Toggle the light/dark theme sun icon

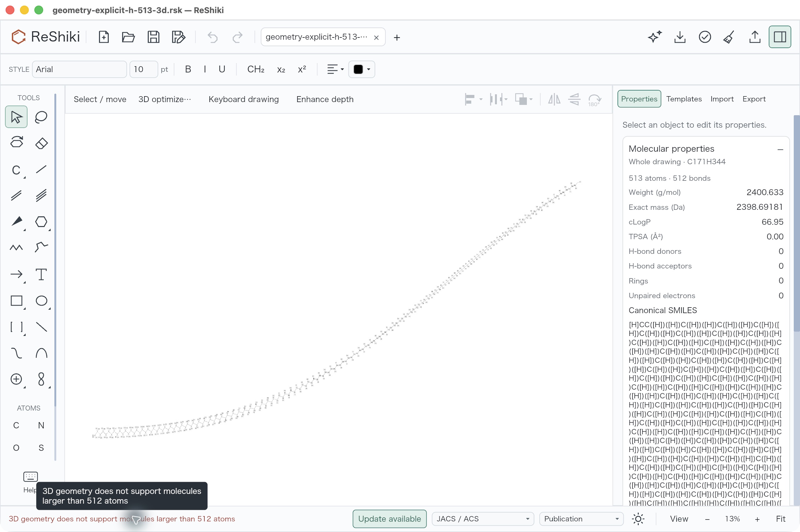coord(638,519)
